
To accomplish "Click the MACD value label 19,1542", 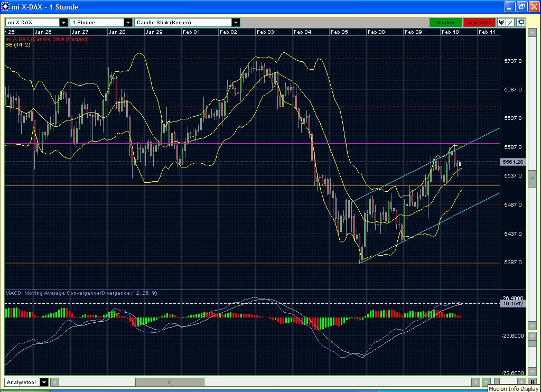I will (514, 304).
